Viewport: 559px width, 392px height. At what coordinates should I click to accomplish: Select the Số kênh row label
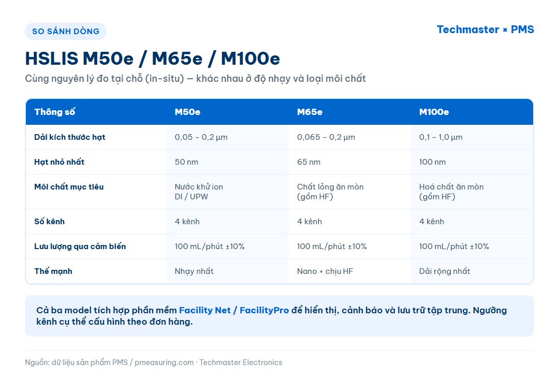click(50, 222)
